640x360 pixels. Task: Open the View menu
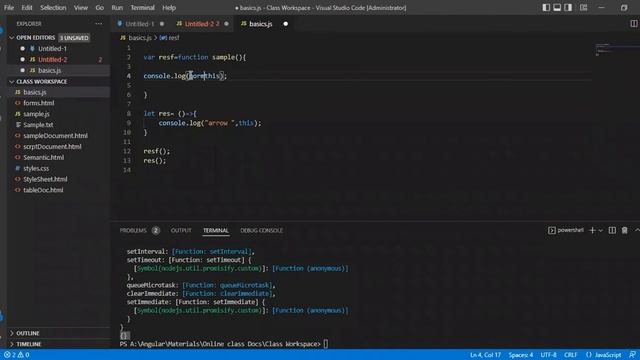(x=81, y=8)
